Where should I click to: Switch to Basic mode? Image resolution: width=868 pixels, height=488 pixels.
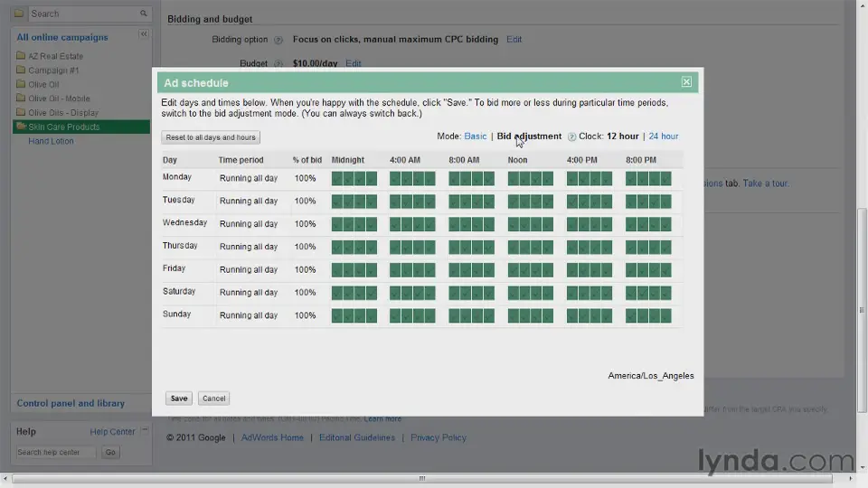coord(475,136)
